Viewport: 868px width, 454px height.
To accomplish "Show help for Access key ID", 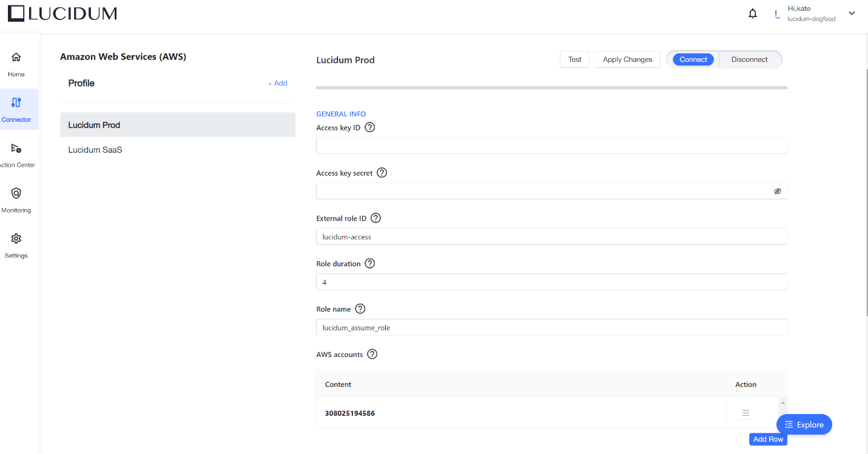I will pos(370,127).
